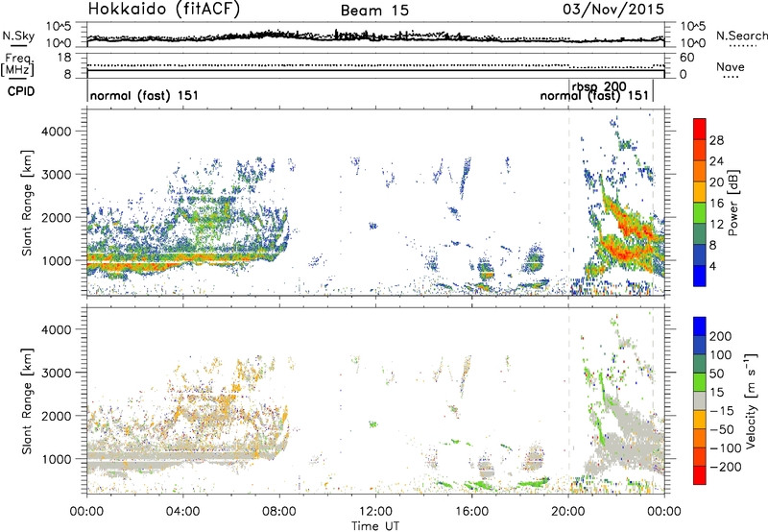The width and height of the screenshot is (768, 532).
Task: Pick the bright blue bottom segment of Power bar
Action: 700,276
